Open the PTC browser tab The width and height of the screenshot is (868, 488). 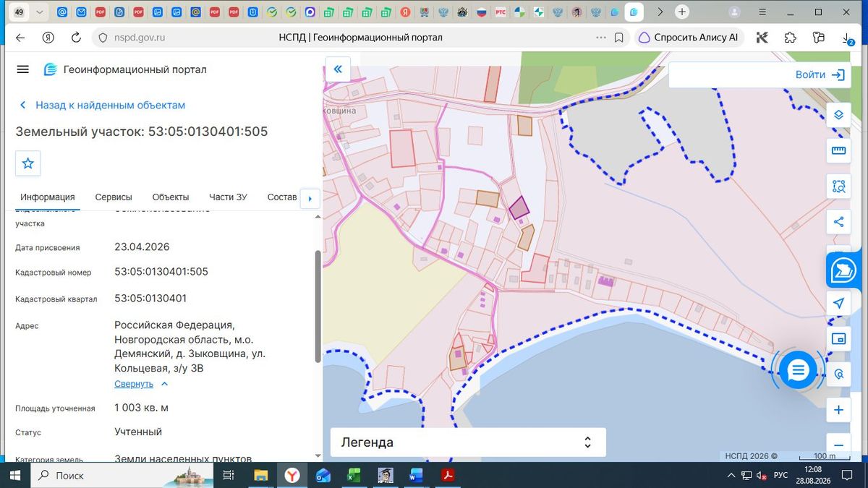[x=501, y=12]
